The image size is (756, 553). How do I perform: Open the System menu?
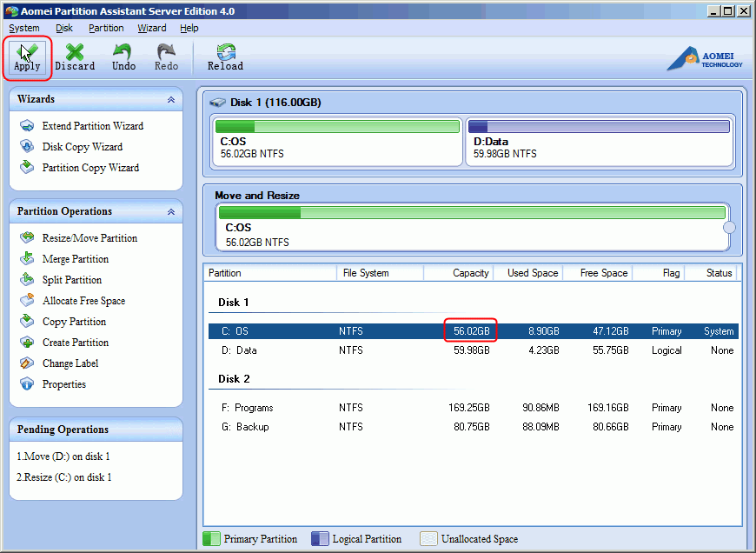tap(24, 28)
